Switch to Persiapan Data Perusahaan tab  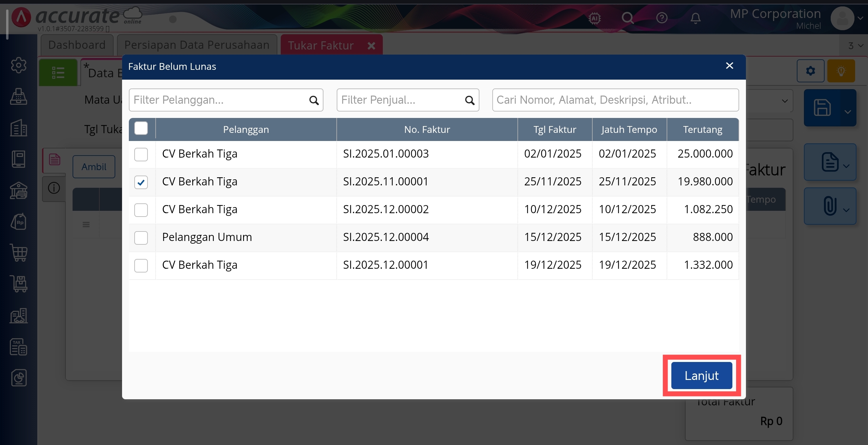click(x=197, y=45)
